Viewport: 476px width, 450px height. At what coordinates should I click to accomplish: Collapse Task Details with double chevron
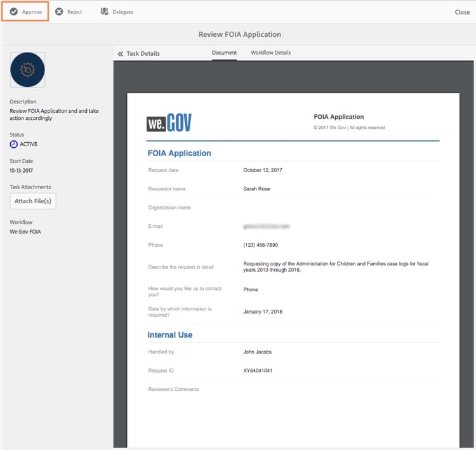pyautogui.click(x=121, y=54)
